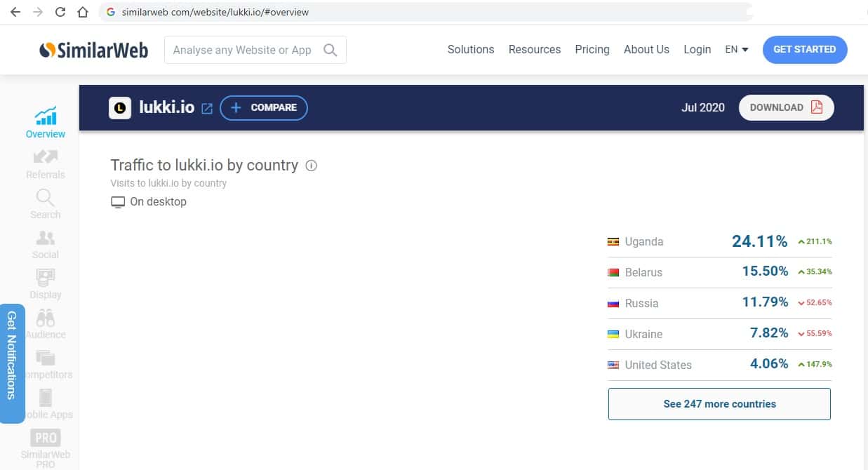Image resolution: width=868 pixels, height=470 pixels.
Task: Go to browser home icon
Action: coord(83,12)
